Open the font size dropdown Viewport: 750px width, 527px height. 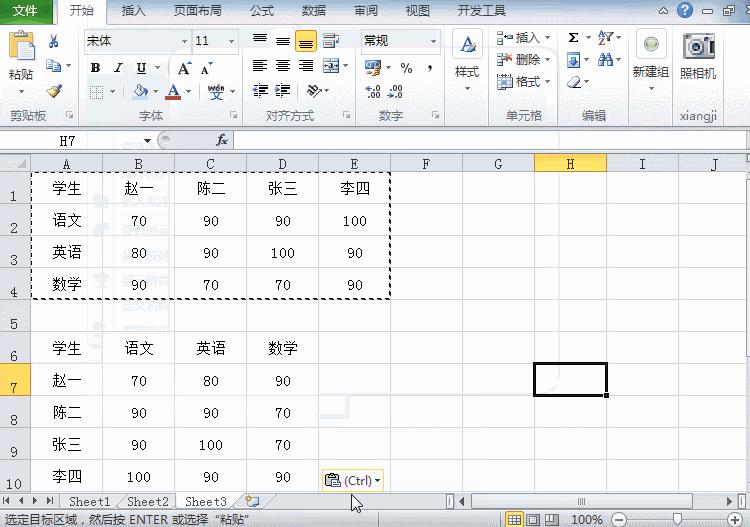(x=232, y=41)
